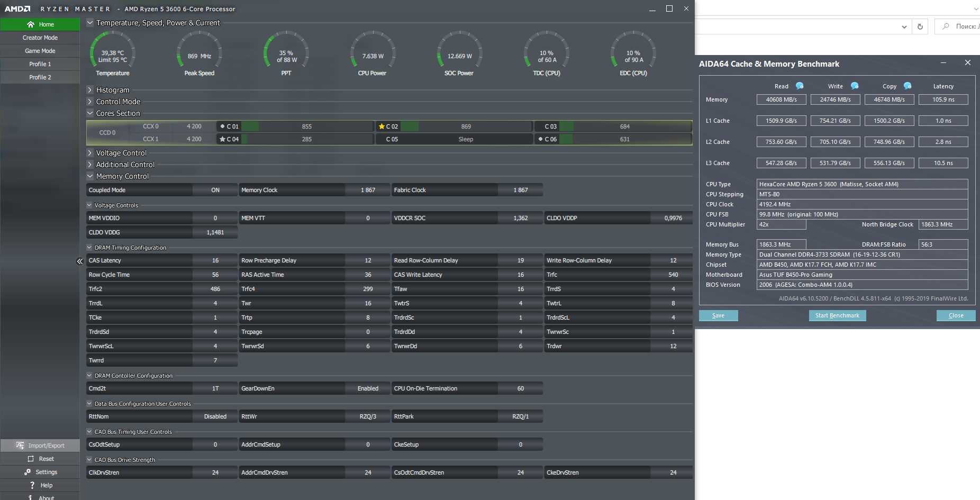This screenshot has width=980, height=500.
Task: Click the Import/Export icon
Action: tap(20, 446)
